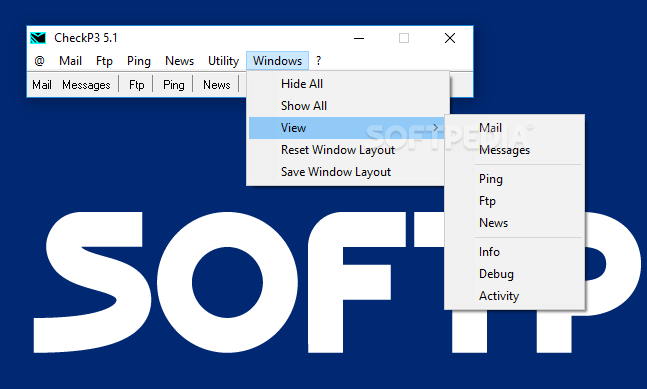Click the Mail toolbar button
Screen dimensions: 647x389
[x=42, y=85]
